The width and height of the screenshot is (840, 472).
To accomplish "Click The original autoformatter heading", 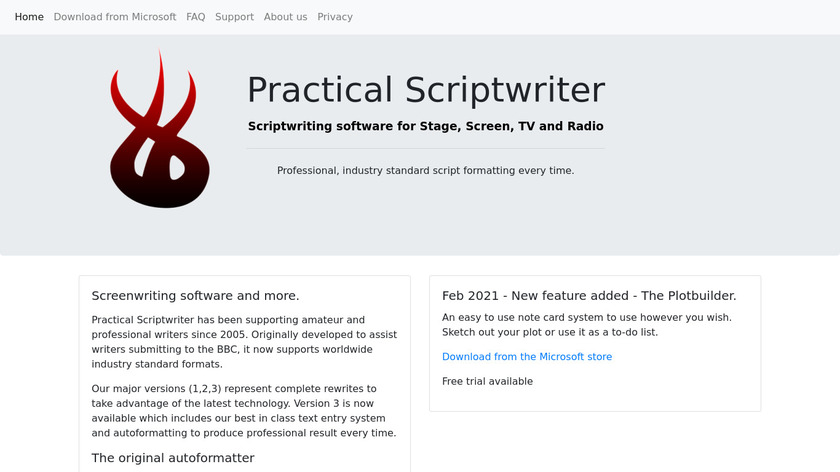I will tap(173, 458).
